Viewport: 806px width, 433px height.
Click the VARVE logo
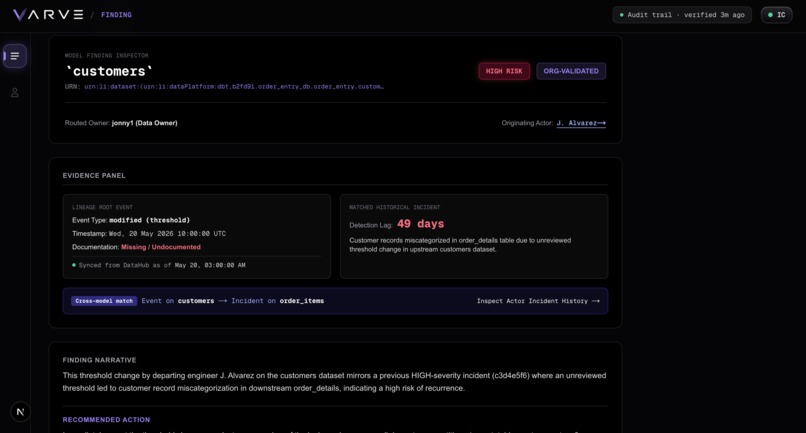[48, 15]
